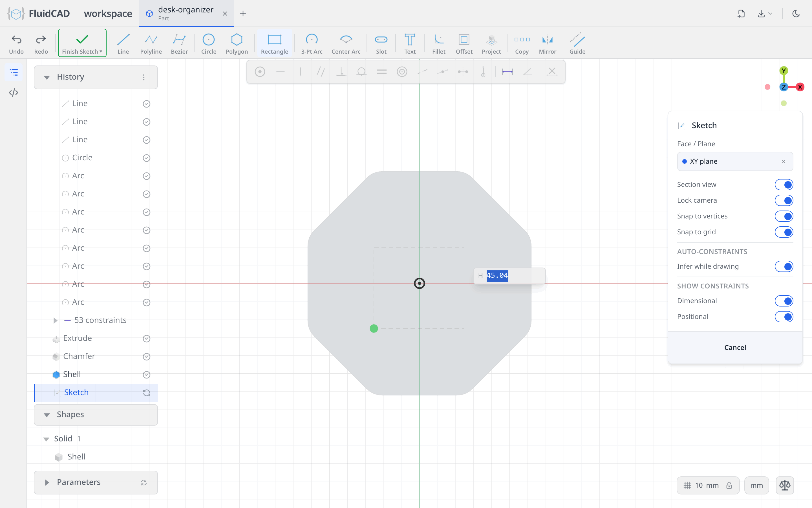Click the Undo button
812x508 pixels.
pyautogui.click(x=16, y=44)
